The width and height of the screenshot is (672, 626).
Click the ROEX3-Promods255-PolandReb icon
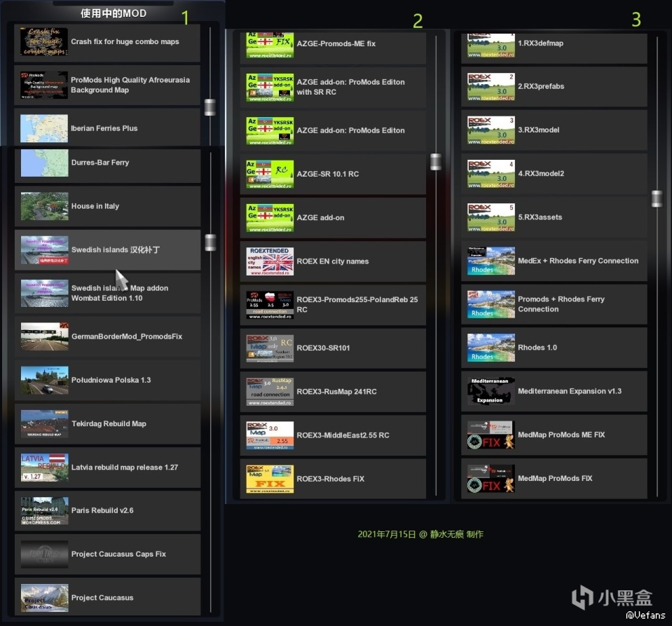click(270, 305)
